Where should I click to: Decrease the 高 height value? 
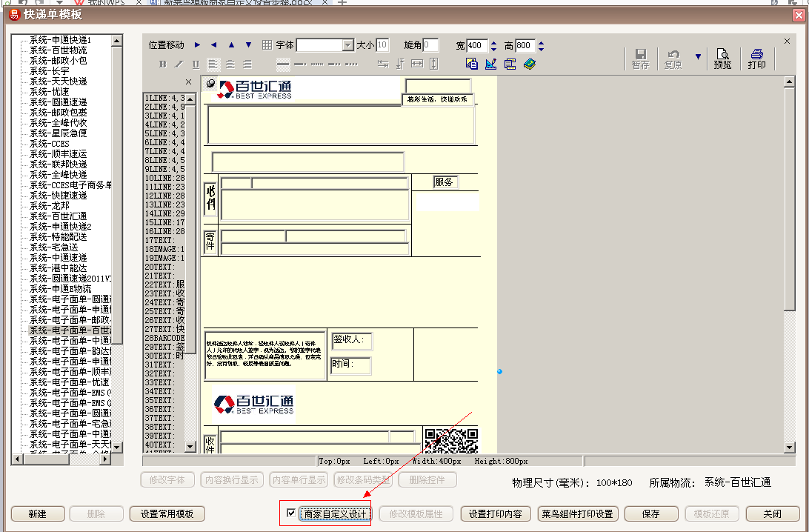tap(542, 49)
